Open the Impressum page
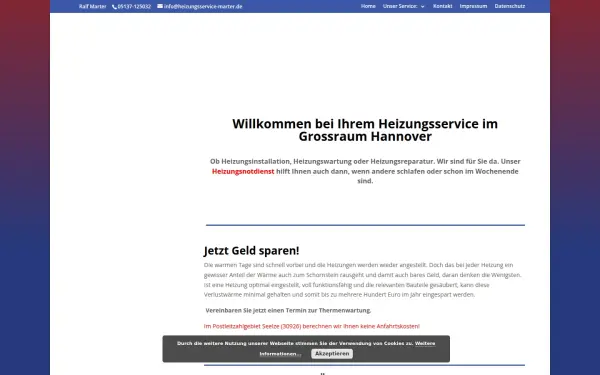Image resolution: width=600 pixels, height=375 pixels. pyautogui.click(x=473, y=6)
